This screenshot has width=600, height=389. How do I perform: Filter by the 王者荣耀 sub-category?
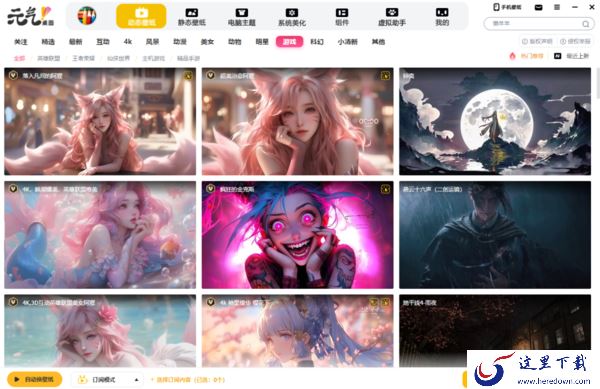[x=83, y=59]
